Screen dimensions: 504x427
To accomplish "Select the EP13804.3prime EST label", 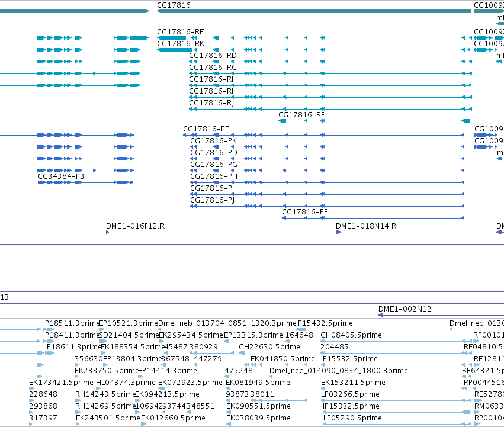I will click(132, 359).
